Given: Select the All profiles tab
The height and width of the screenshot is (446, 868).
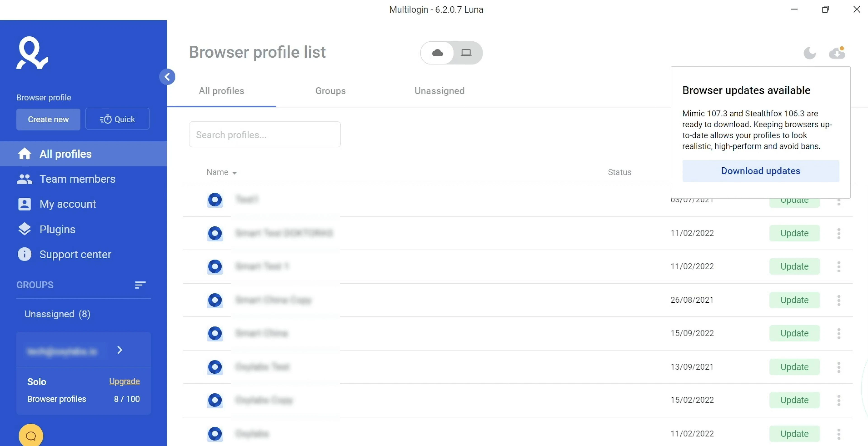Looking at the screenshot, I should tap(221, 91).
